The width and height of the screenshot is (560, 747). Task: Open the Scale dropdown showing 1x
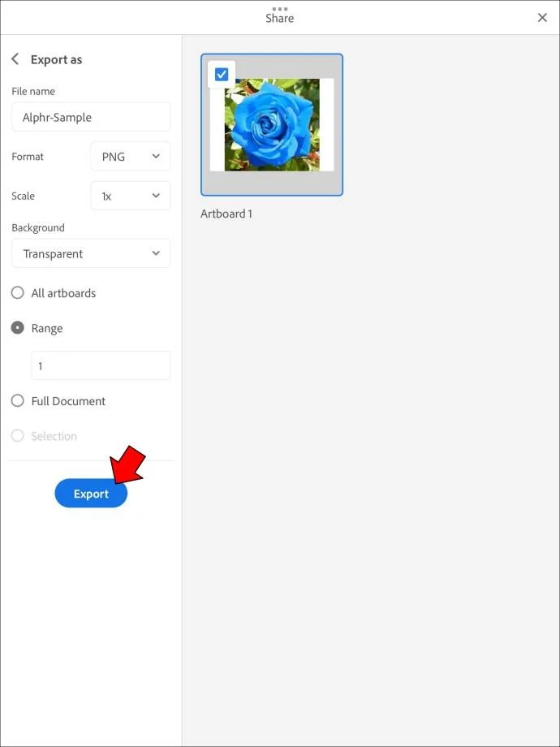point(130,196)
